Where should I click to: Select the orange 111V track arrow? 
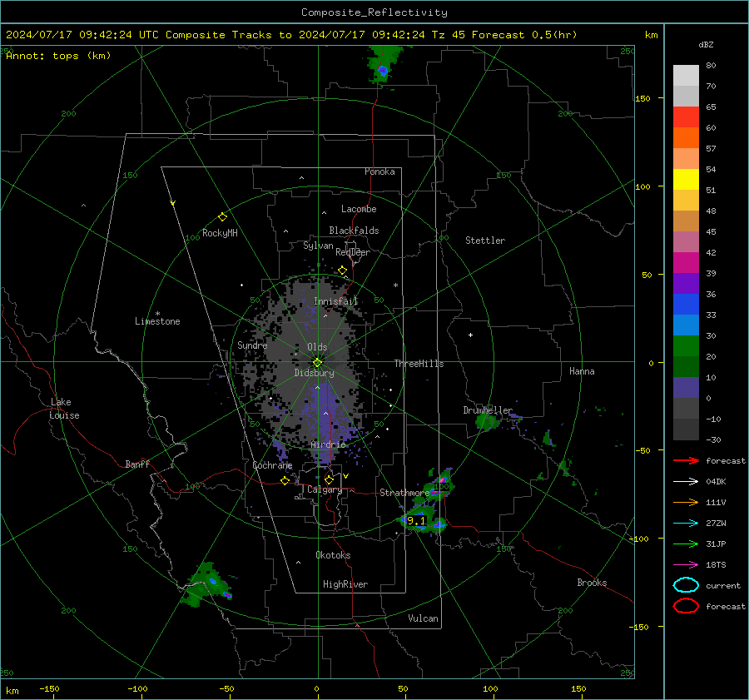686,502
